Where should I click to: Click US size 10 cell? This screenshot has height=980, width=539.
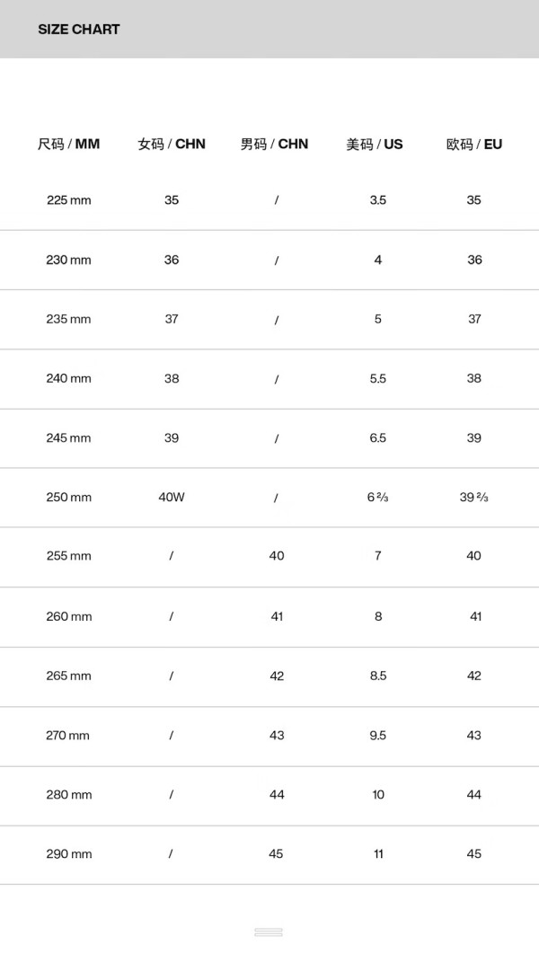(x=378, y=794)
